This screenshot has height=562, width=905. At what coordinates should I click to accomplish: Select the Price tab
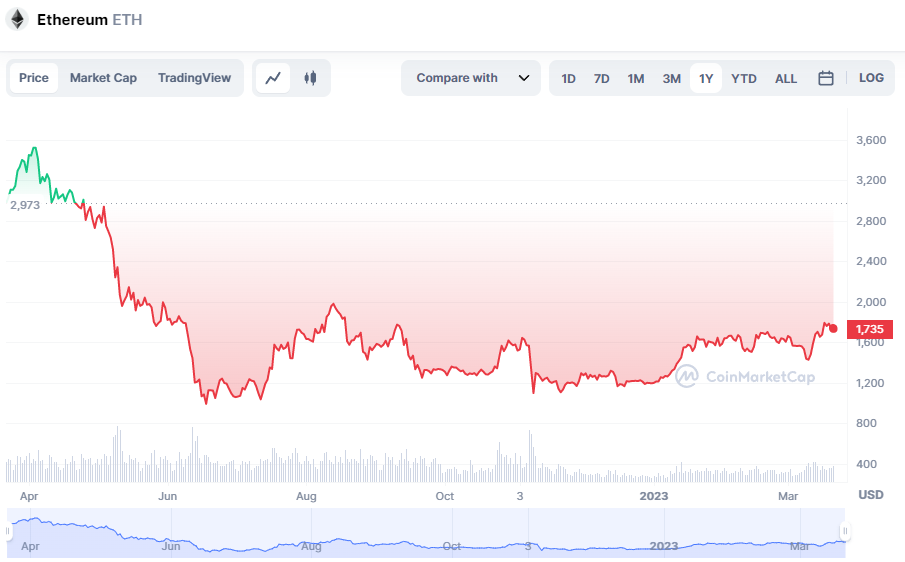33,78
